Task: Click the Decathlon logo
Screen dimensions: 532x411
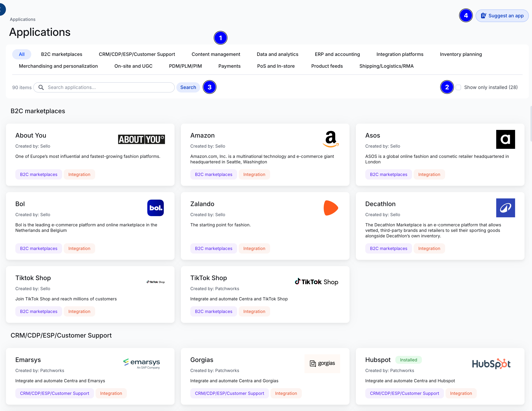Action: (505, 208)
